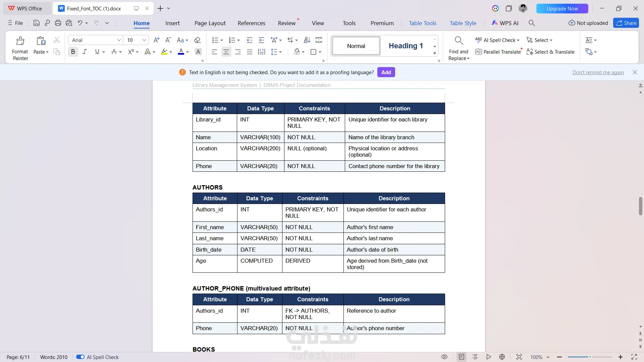Open the zoom 100% dropdown

(548, 357)
